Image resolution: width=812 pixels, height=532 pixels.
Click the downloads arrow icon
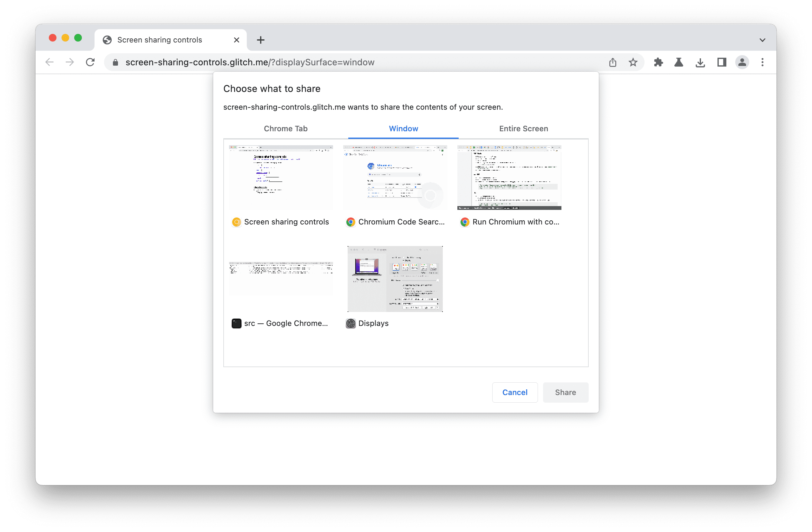700,62
